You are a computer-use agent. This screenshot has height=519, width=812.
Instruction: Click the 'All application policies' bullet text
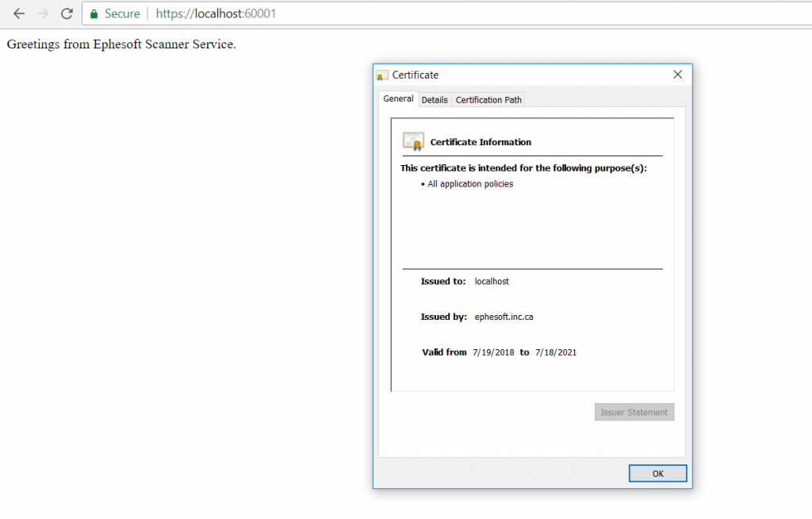[470, 184]
